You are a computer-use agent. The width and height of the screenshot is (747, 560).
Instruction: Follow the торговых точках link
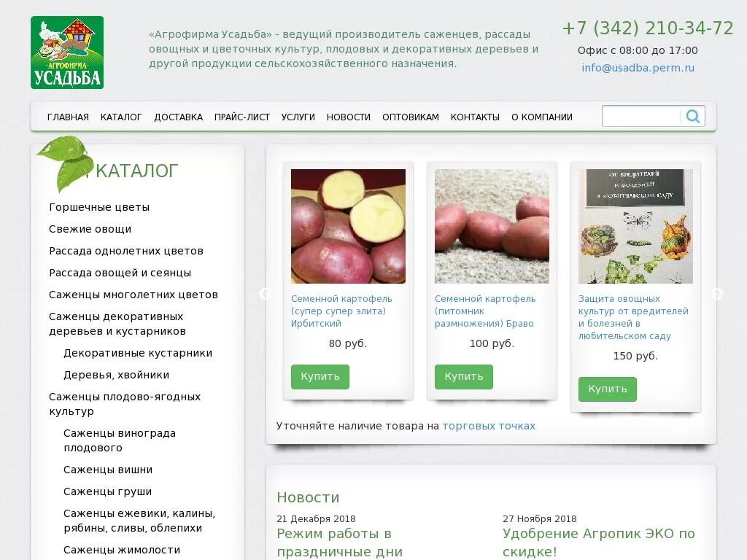[489, 426]
